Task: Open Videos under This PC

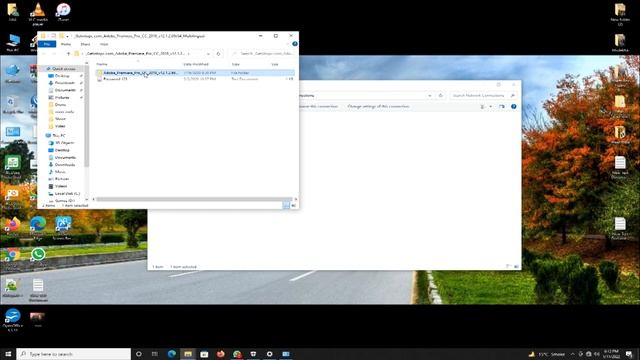Action: 61,186
